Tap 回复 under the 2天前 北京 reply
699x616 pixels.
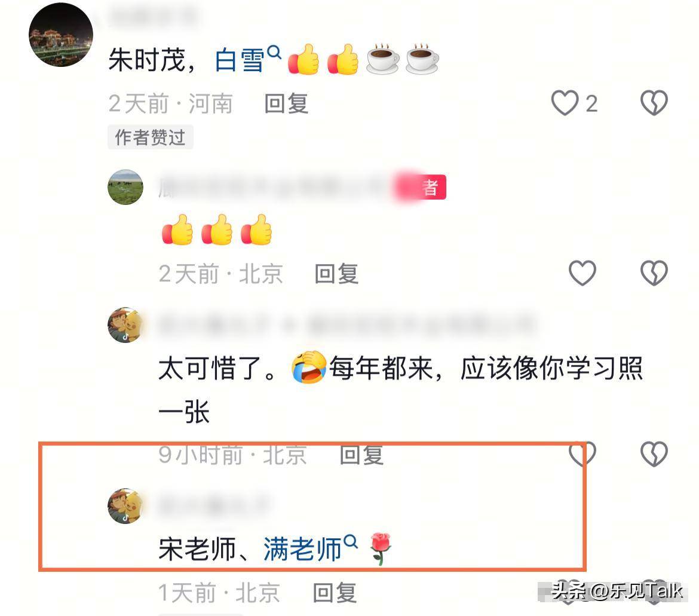click(x=336, y=274)
